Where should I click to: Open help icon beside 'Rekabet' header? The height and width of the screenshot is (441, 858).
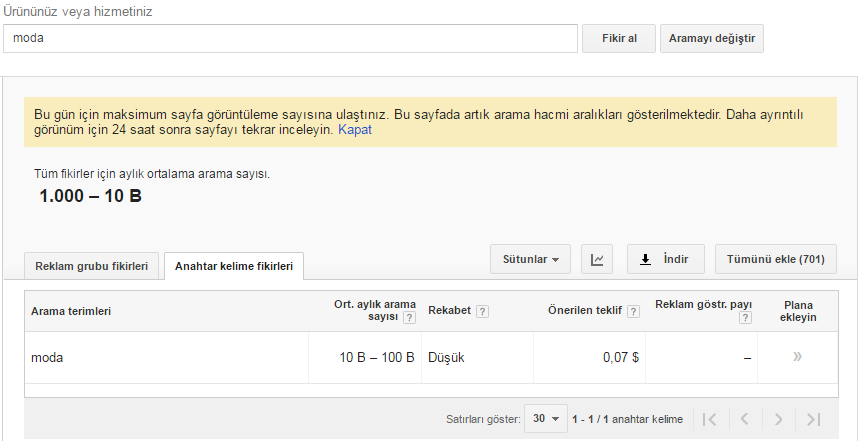point(482,311)
